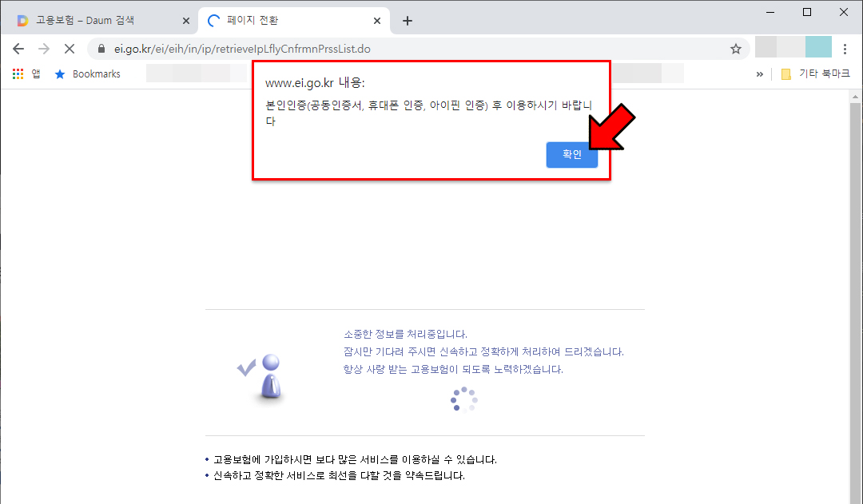Image resolution: width=863 pixels, height=504 pixels.
Task: Maximize the Chrome window
Action: point(807,12)
